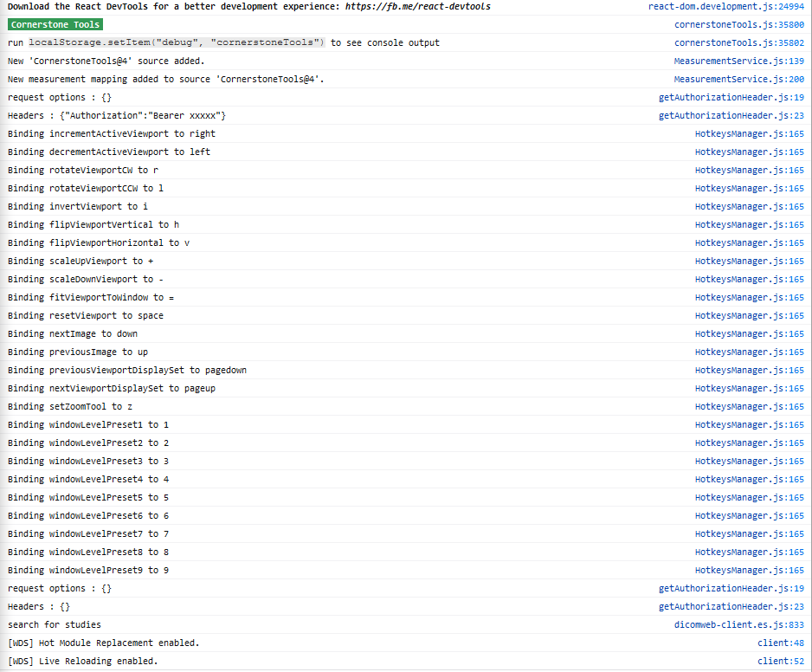
Task: Open the client:48 source link
Action: pos(781,643)
